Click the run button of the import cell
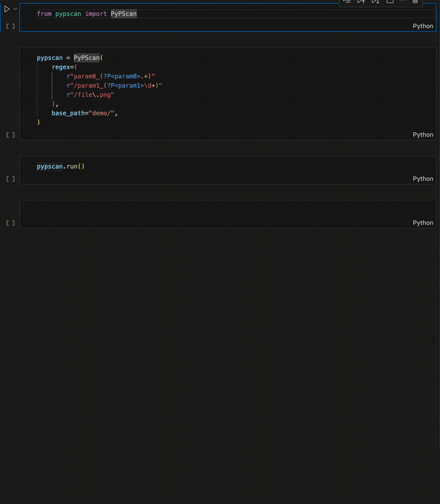440x504 pixels. coord(7,9)
